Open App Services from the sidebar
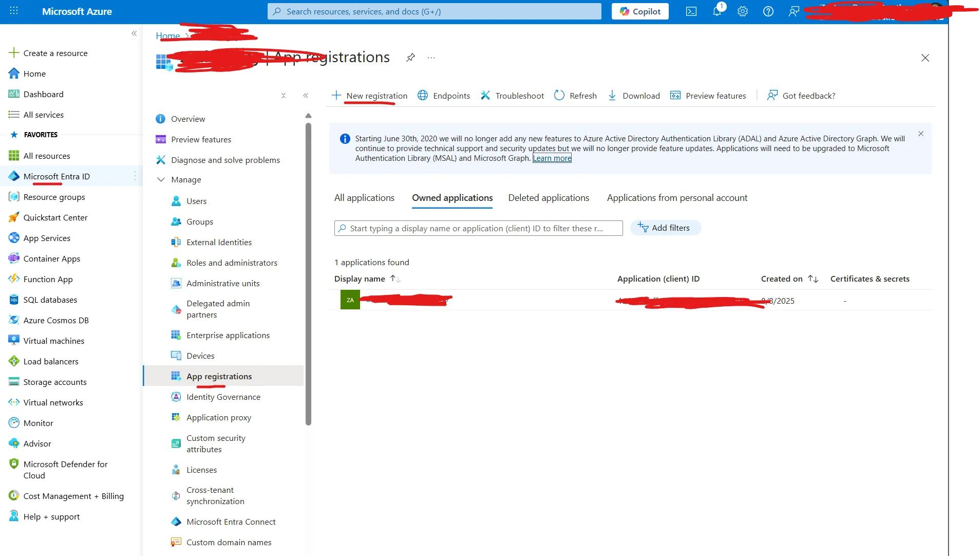The image size is (980, 556). click(47, 238)
